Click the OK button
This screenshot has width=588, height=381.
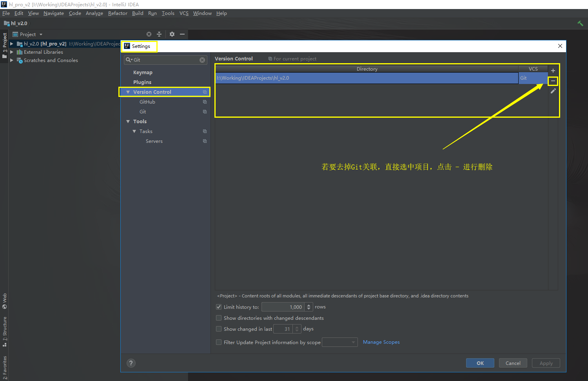[x=480, y=363]
